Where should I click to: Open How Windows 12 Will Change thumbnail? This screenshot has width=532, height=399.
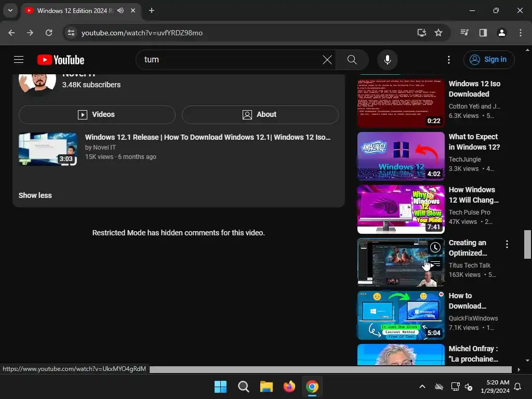pyautogui.click(x=401, y=209)
